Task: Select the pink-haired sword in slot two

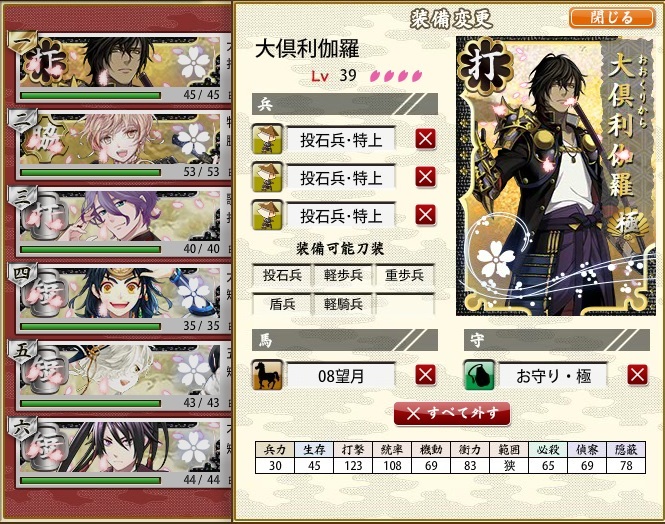Action: (x=120, y=145)
